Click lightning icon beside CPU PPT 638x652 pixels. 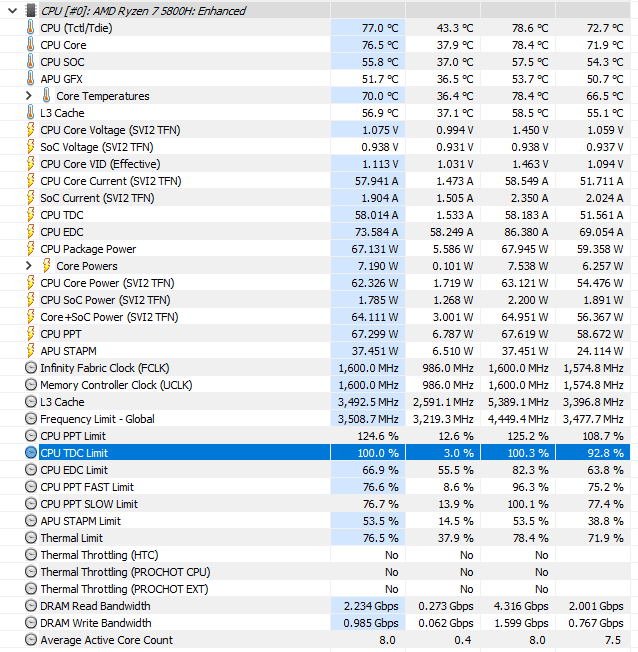30,334
